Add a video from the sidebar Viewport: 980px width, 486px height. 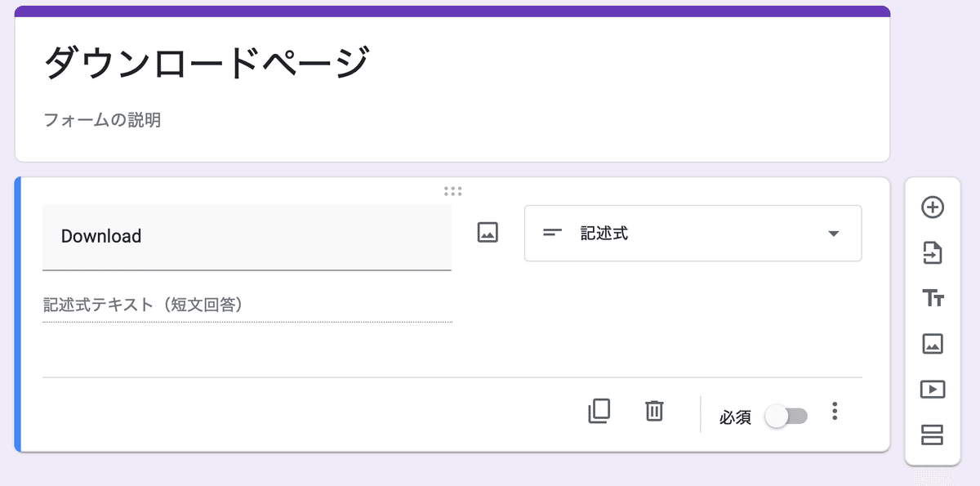pos(933,390)
